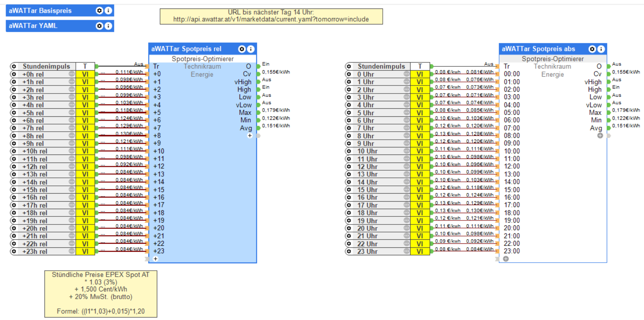Image resolution: width=644 pixels, height=320 pixels.
Task: Click info icon on aWATTar Spotpreis rel header
Action: [x=251, y=49]
